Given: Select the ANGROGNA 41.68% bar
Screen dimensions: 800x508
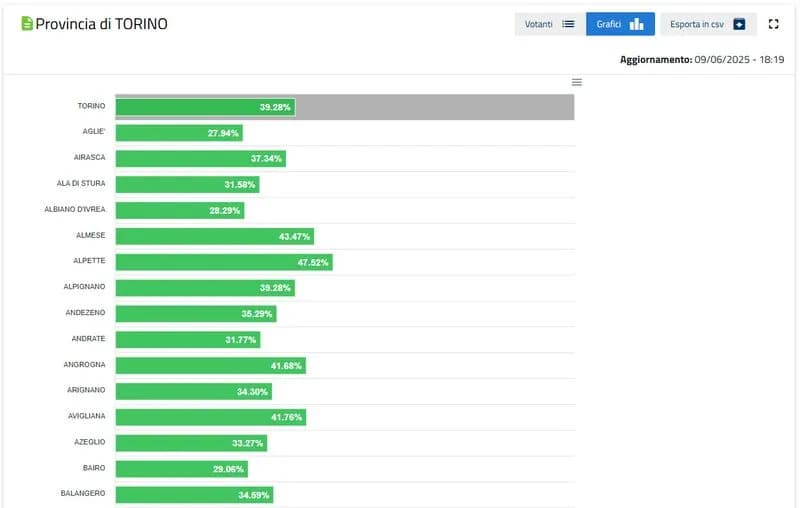Looking at the screenshot, I should [210, 365].
